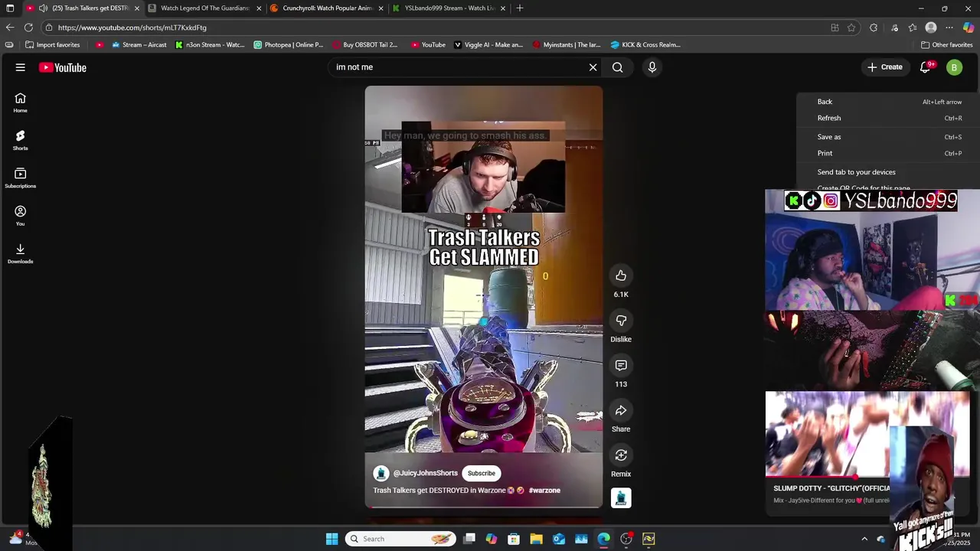The height and width of the screenshot is (551, 980).
Task: Click the Windows taskbar search box
Action: click(400, 539)
